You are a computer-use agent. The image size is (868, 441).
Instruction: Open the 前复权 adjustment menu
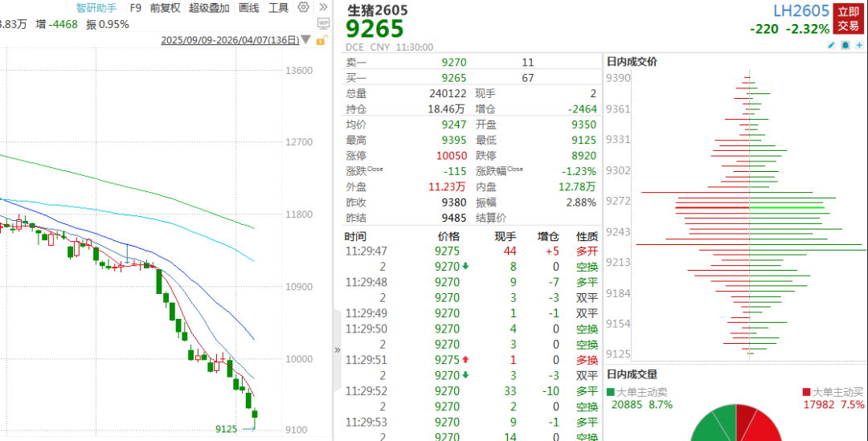pyautogui.click(x=165, y=8)
